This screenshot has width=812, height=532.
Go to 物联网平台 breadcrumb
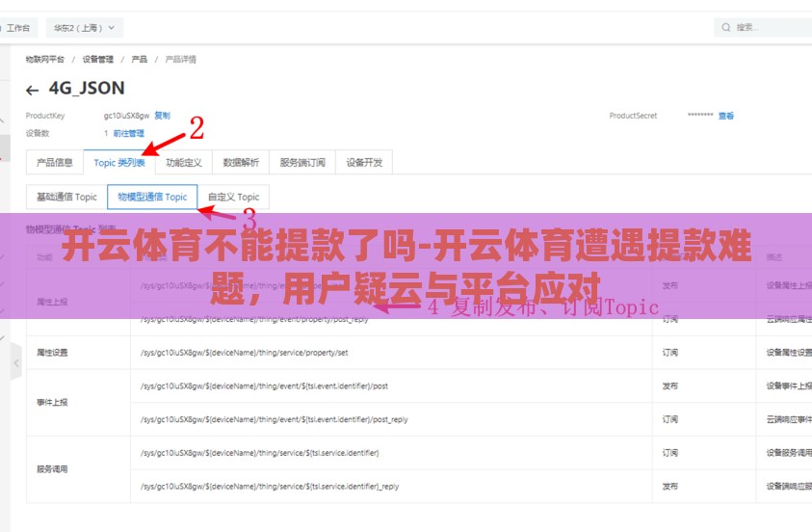tap(45, 59)
